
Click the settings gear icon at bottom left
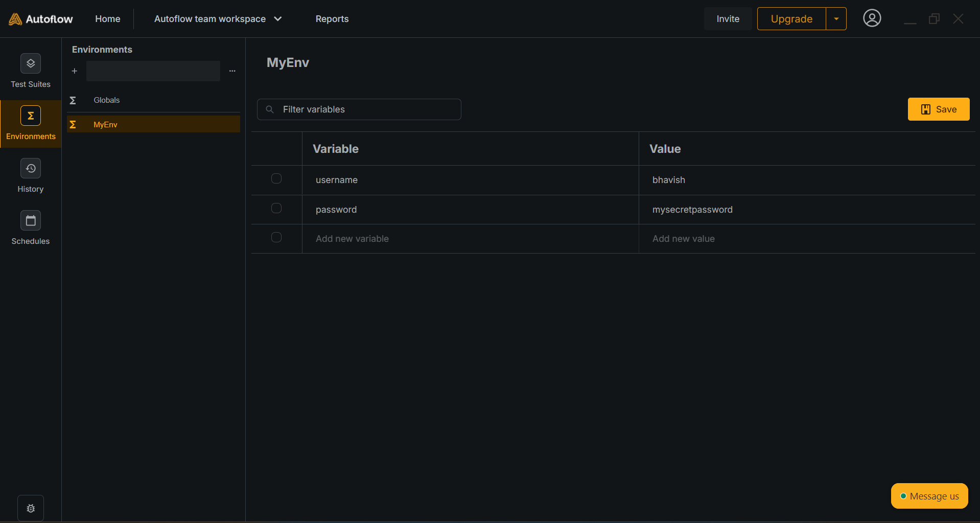pos(31,508)
